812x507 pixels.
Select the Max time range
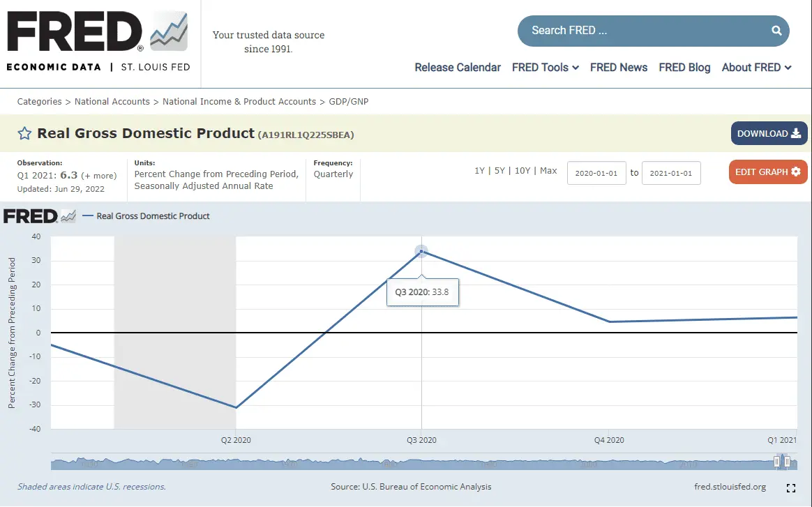548,171
